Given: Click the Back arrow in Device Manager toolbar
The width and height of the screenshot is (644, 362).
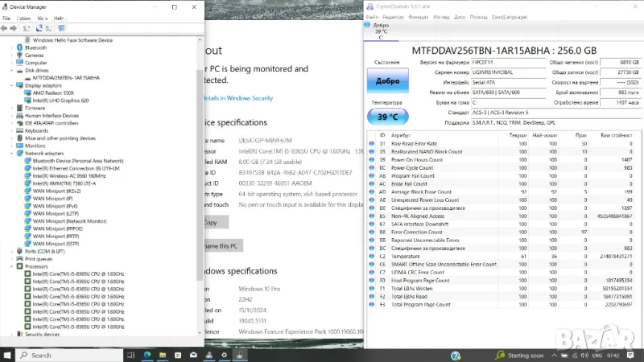Looking at the screenshot, I should point(6,28).
